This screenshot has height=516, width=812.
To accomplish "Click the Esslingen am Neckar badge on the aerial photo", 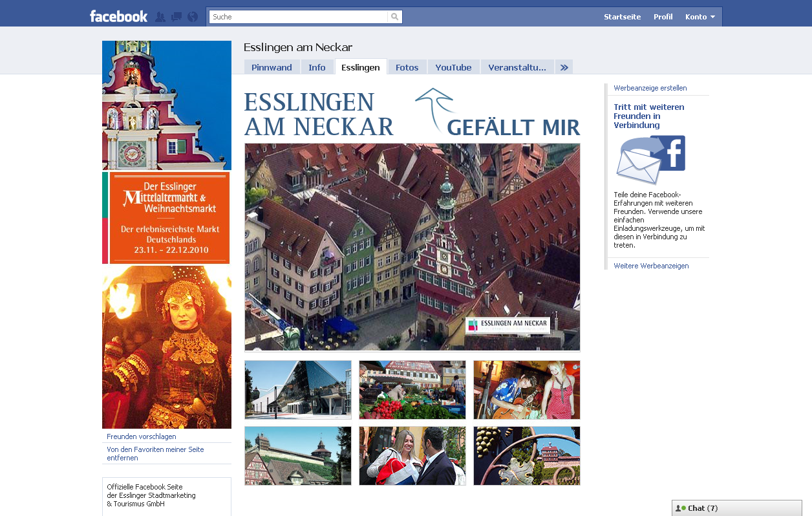I will [507, 326].
